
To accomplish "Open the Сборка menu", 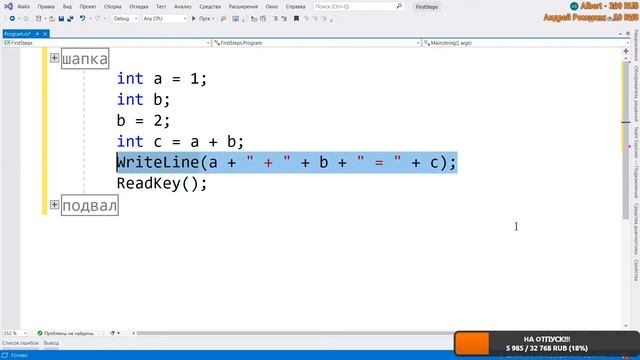I will pos(112,7).
